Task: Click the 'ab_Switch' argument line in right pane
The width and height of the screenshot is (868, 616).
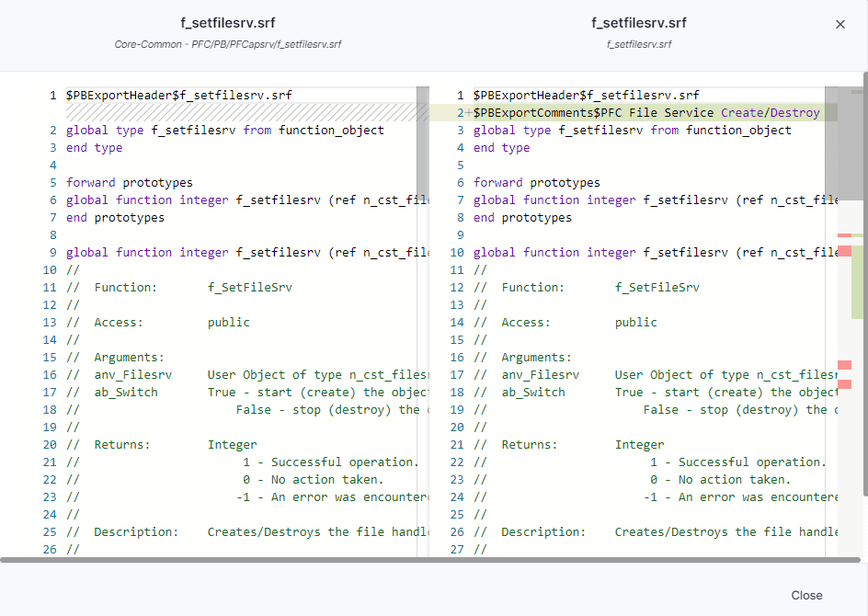Action: (x=533, y=393)
